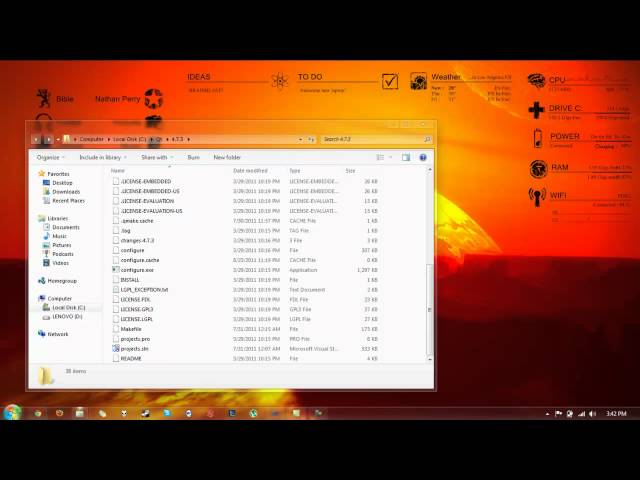The height and width of the screenshot is (480, 640).
Task: Select the .LICENSE-EMBEDDED file
Action: click(146, 181)
